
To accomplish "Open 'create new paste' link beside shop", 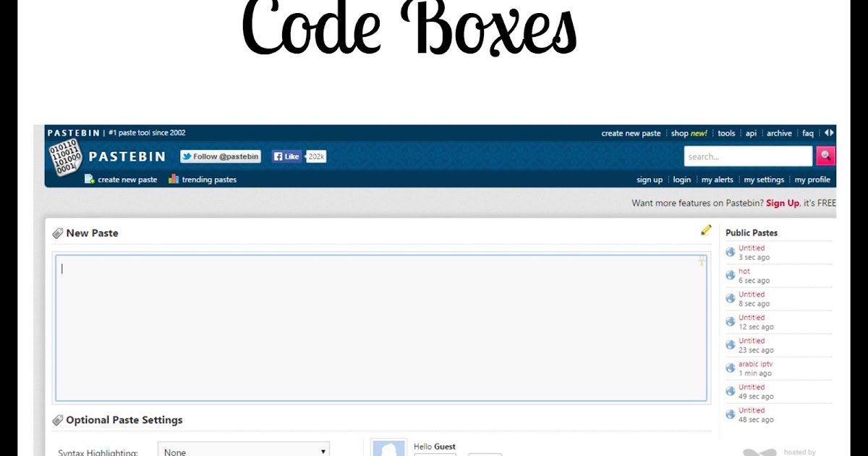I will [631, 133].
